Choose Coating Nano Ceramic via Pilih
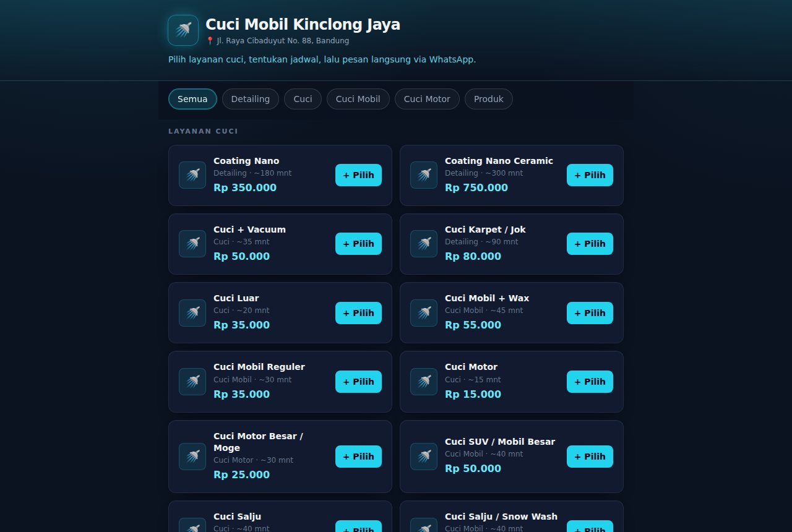Viewport: 792px width, 532px height. (590, 175)
